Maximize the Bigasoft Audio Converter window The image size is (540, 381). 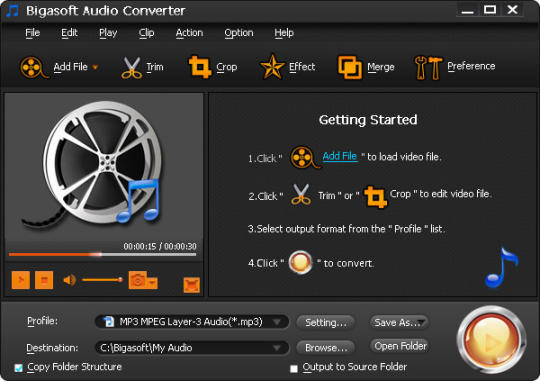(490, 10)
